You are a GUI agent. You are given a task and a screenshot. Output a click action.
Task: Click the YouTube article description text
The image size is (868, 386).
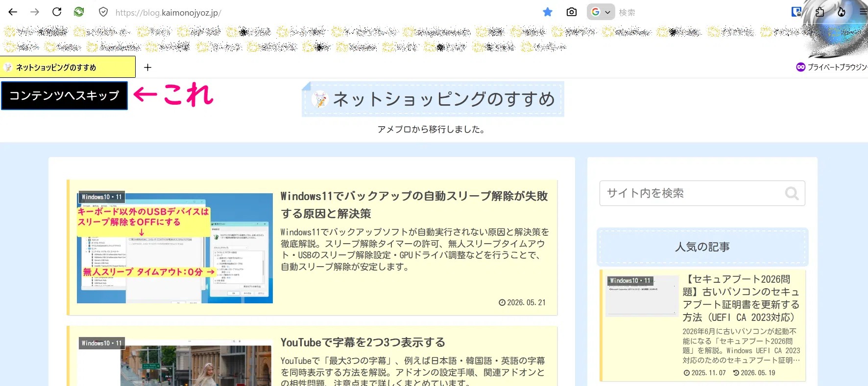[412, 371]
